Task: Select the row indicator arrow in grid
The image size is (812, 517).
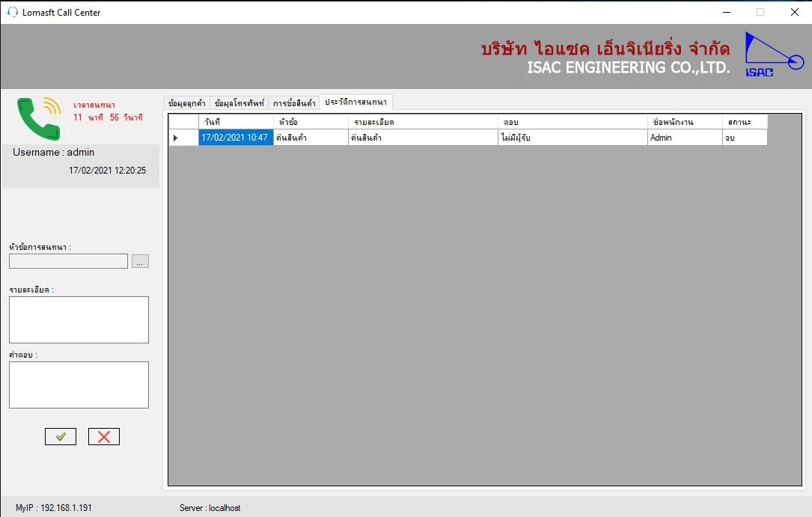Action: (176, 138)
